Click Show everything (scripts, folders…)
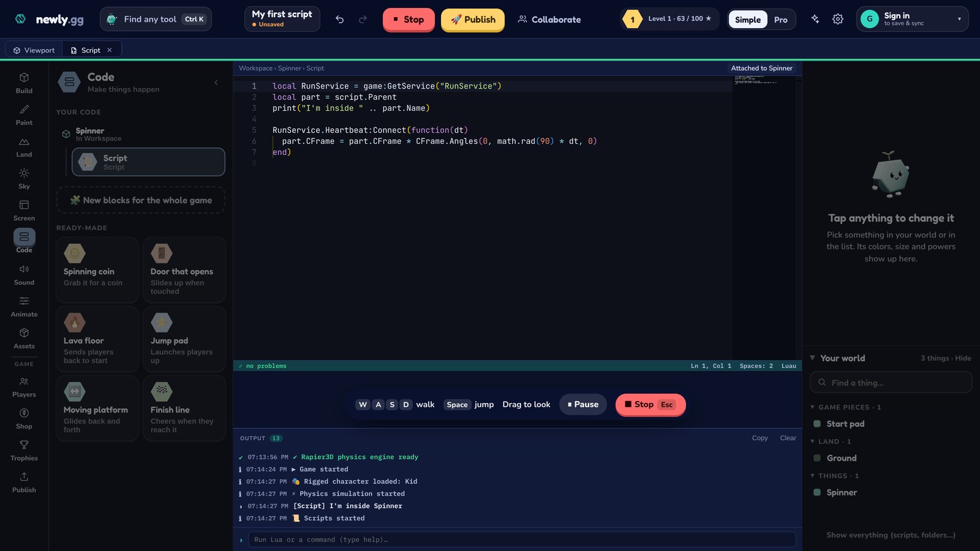 coord(891,535)
